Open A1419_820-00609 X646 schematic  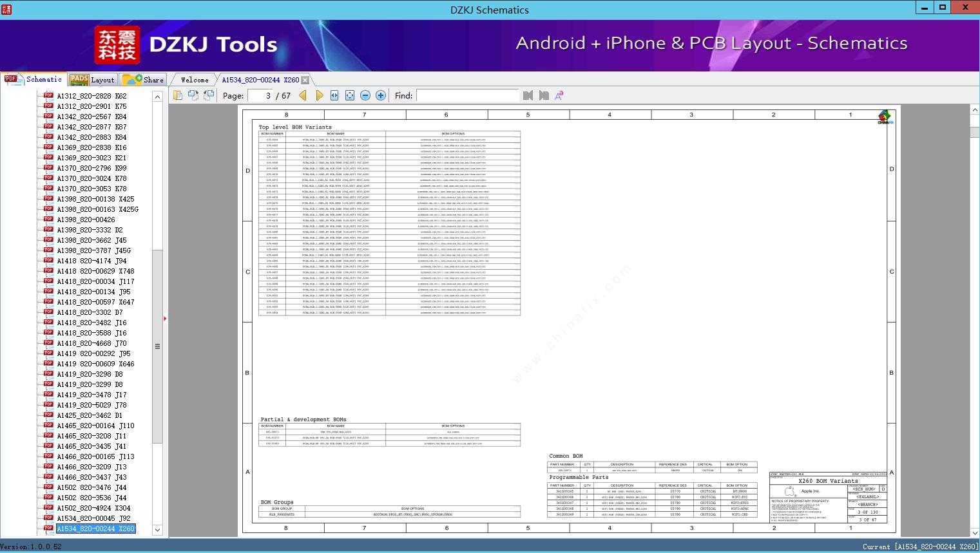(95, 364)
